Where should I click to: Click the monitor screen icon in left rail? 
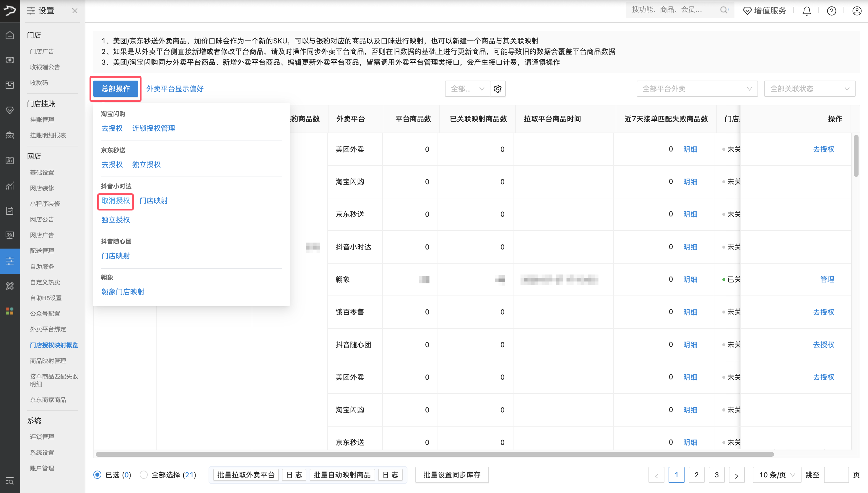(x=10, y=235)
